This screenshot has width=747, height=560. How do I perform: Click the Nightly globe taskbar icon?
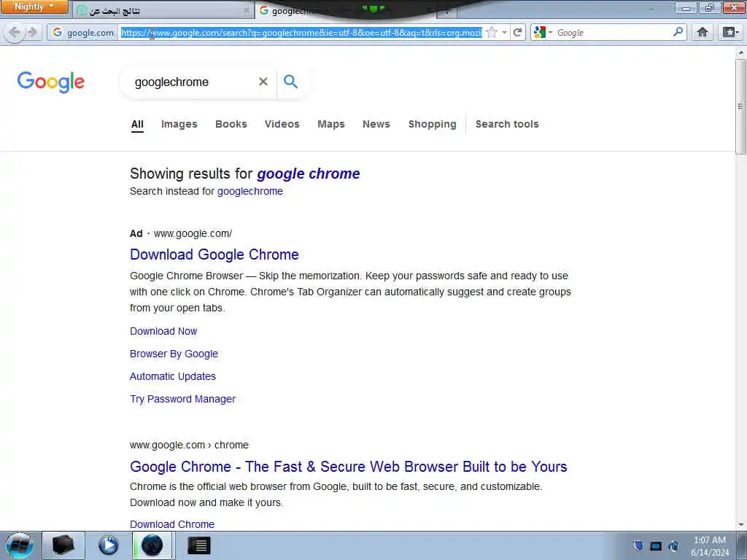(x=152, y=545)
